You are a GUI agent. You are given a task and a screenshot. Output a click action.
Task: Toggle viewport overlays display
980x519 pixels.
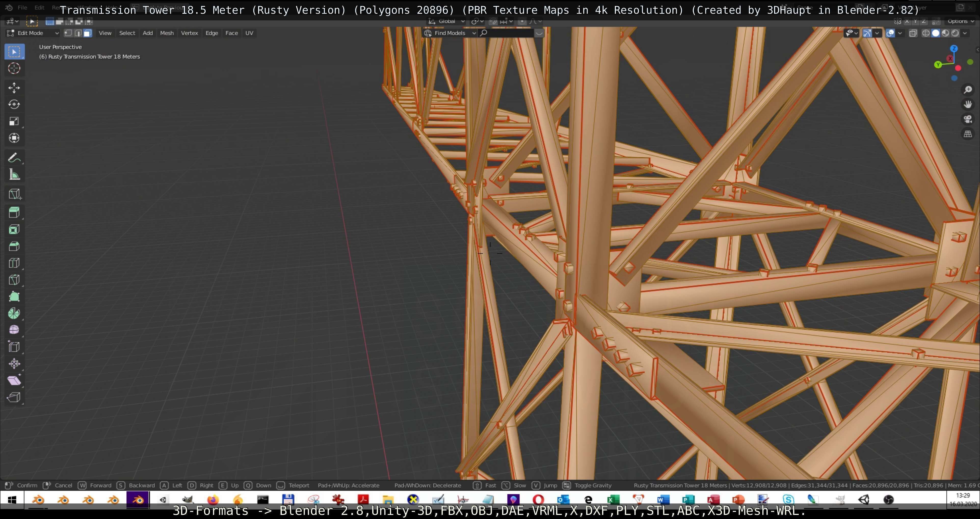[890, 33]
